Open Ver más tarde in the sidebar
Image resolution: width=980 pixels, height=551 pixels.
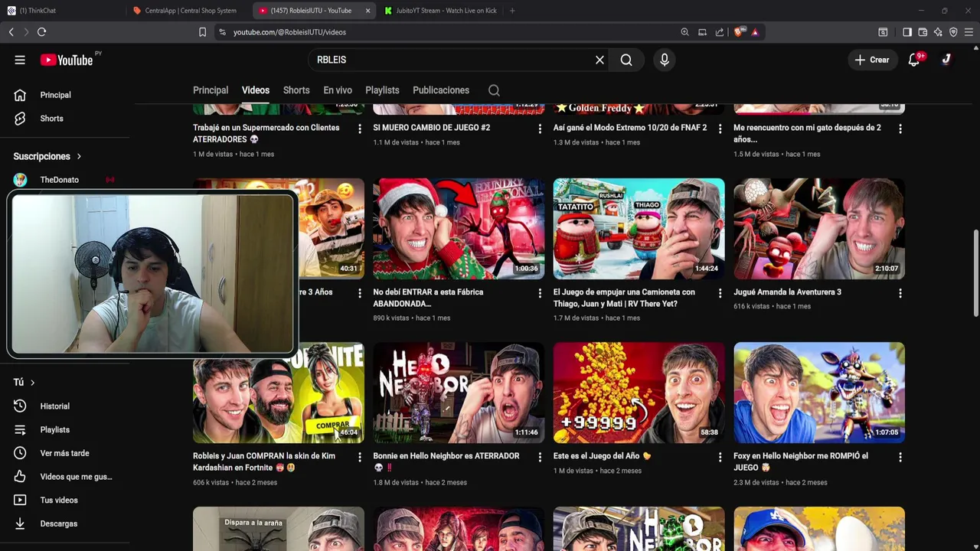(x=64, y=453)
